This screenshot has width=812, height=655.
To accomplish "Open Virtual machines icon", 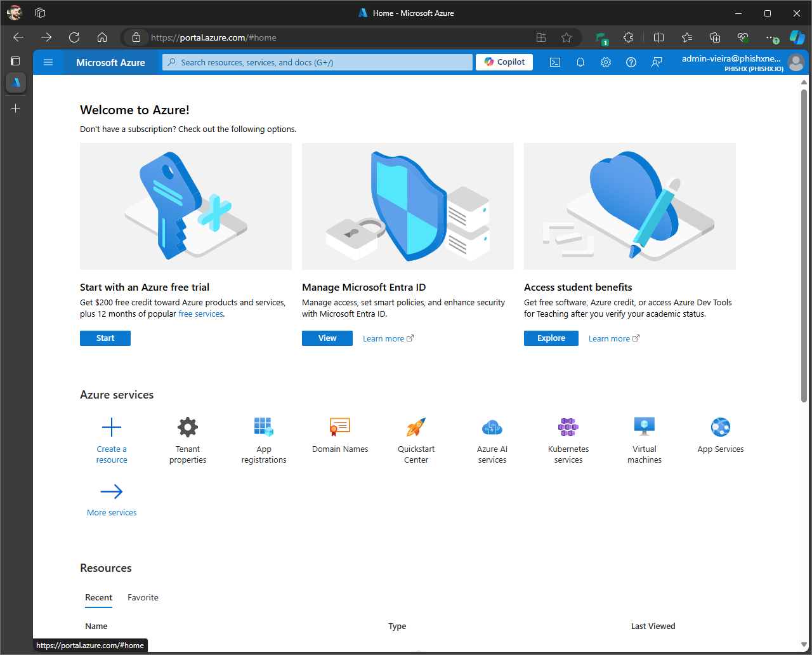I will coord(645,427).
